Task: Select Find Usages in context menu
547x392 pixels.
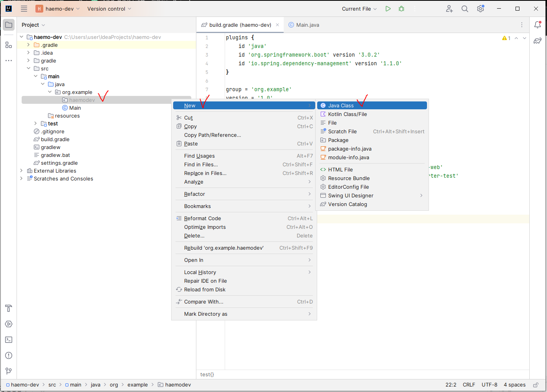Action: click(x=244, y=156)
